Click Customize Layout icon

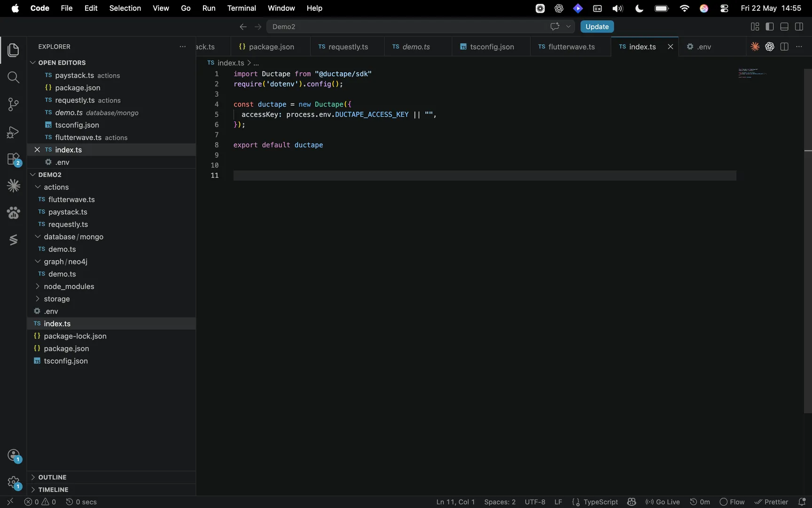tap(755, 27)
